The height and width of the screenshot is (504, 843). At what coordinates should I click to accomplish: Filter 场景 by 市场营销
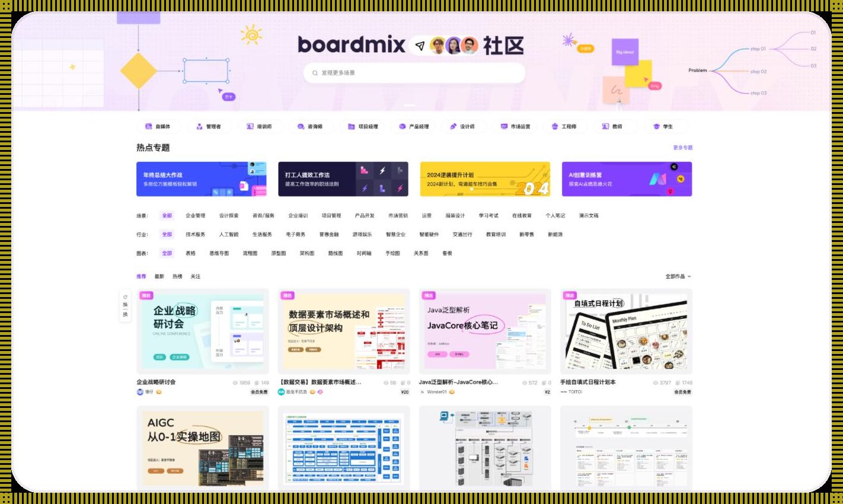coord(398,216)
